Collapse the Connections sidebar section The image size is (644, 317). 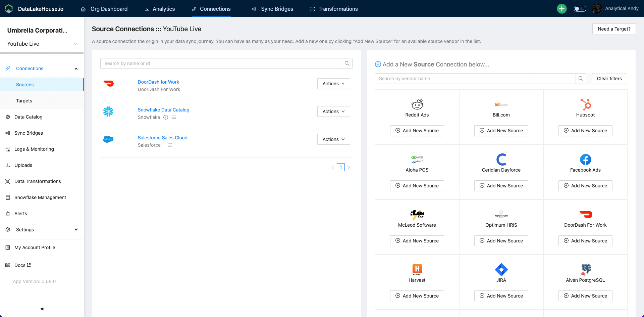(x=76, y=69)
